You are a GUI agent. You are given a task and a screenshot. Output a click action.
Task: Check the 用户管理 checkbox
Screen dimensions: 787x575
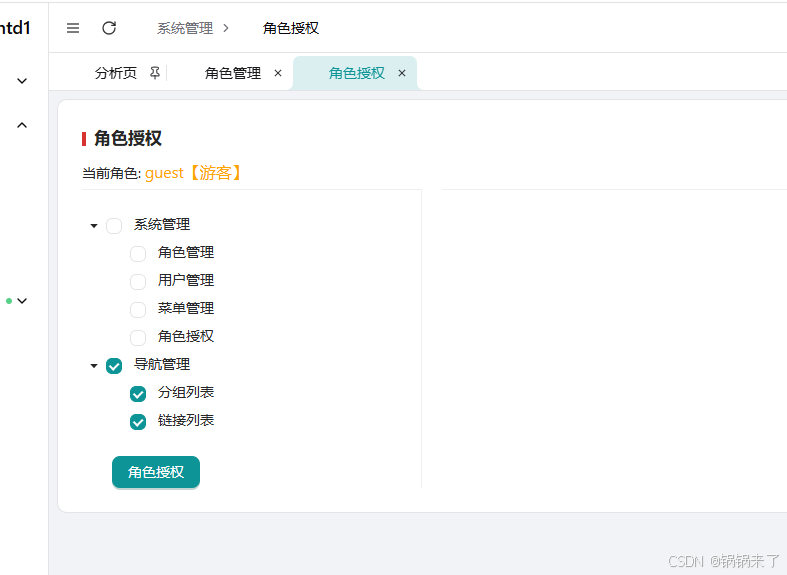(138, 282)
